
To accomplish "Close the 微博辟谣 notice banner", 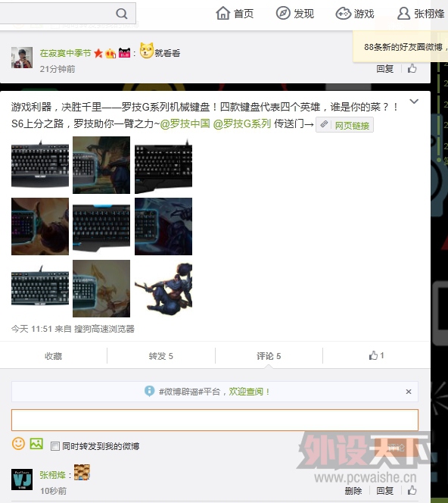I will coord(408,392).
